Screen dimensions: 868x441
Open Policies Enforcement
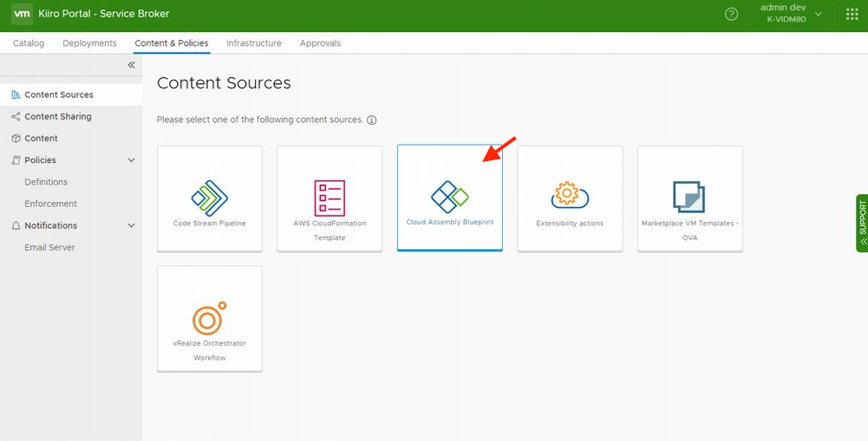click(51, 204)
